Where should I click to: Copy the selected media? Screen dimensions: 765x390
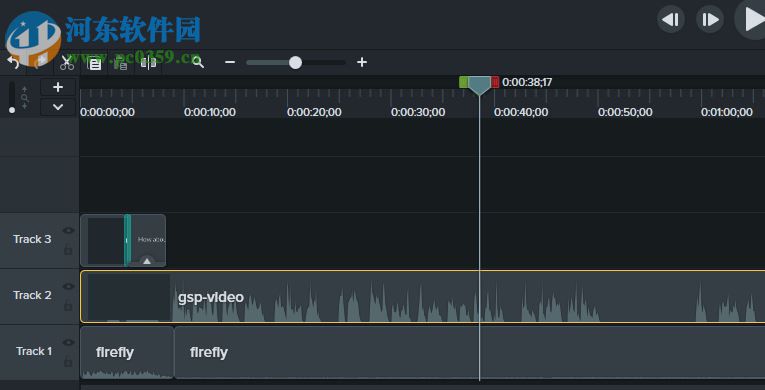[x=95, y=62]
